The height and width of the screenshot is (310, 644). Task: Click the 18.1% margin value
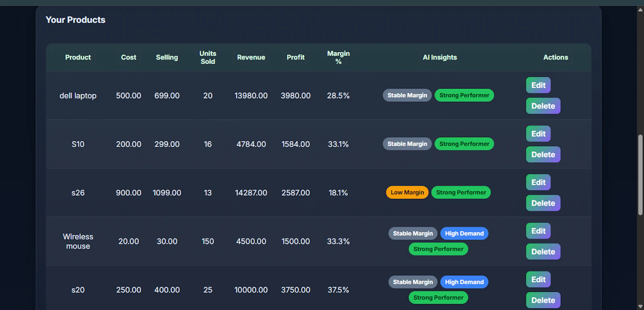click(339, 193)
